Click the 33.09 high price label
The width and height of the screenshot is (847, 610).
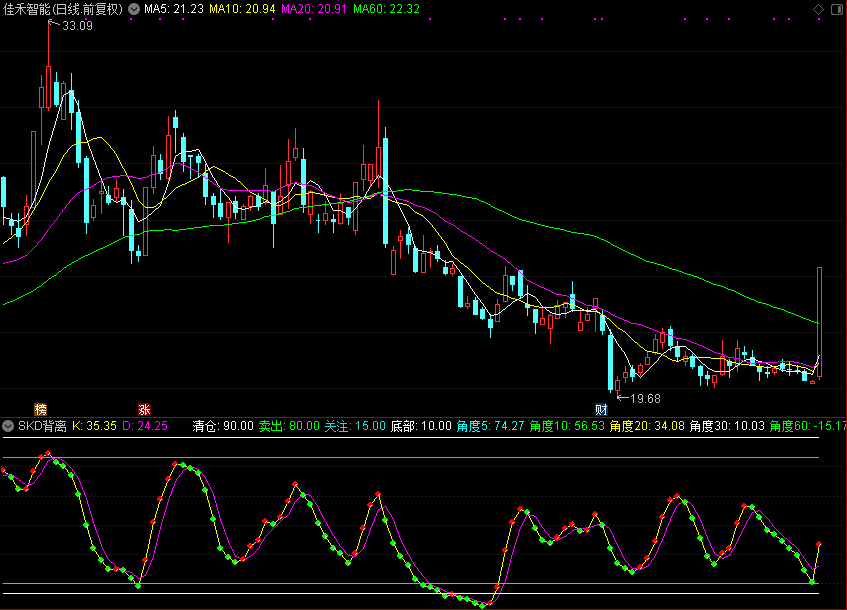click(77, 26)
